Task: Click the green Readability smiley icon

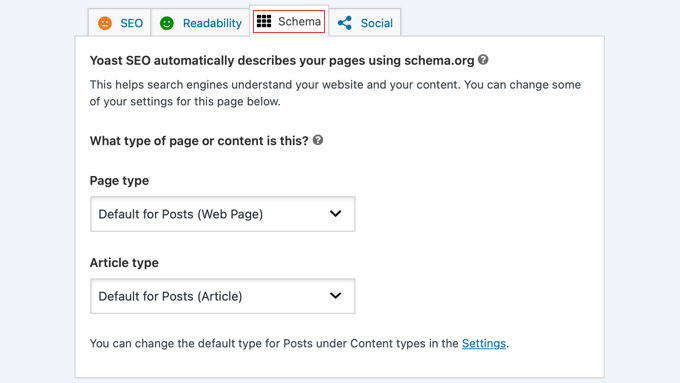Action: [x=167, y=23]
